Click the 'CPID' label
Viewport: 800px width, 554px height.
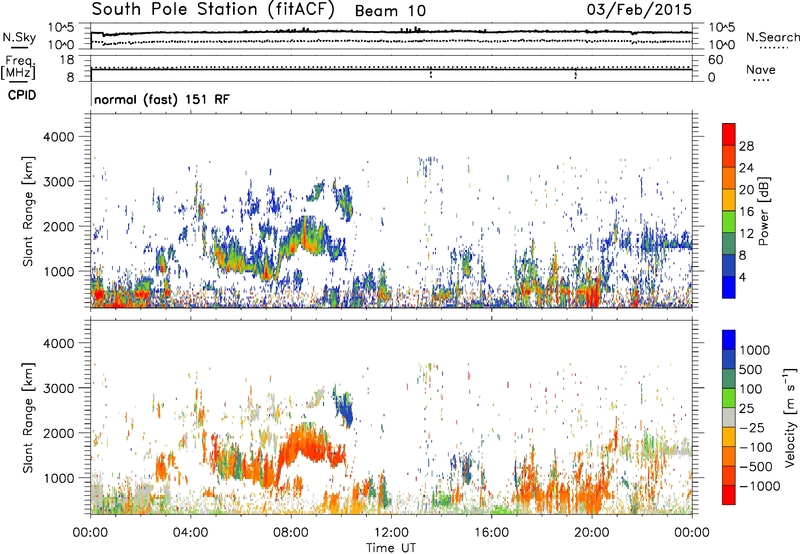coord(22,95)
